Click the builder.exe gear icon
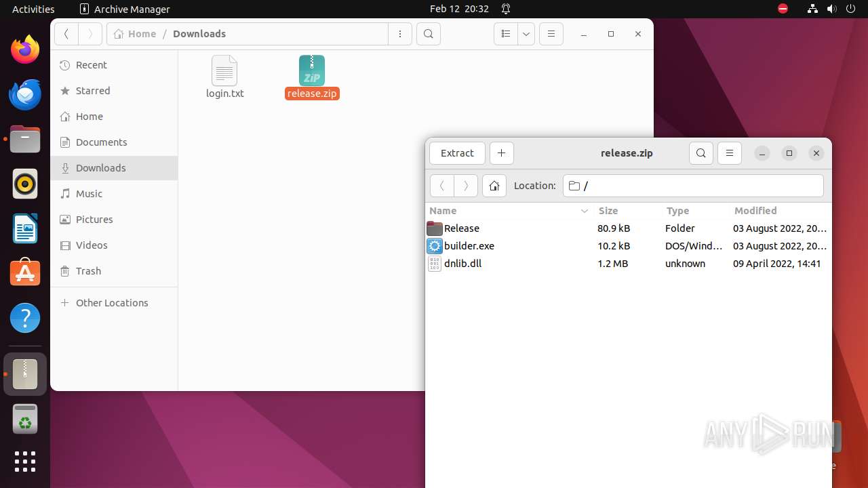 click(435, 246)
